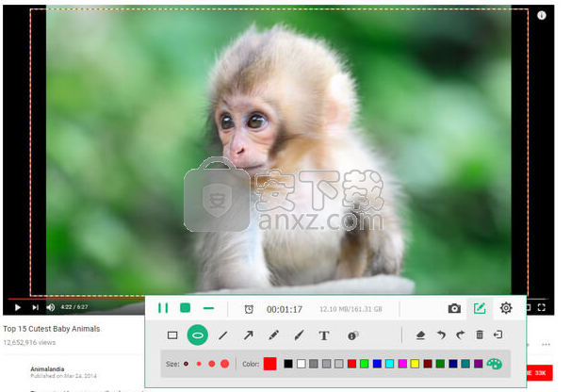This screenshot has width=571, height=392.
Task: Click the Published on Mar 24, 2014 text
Action: (64, 376)
